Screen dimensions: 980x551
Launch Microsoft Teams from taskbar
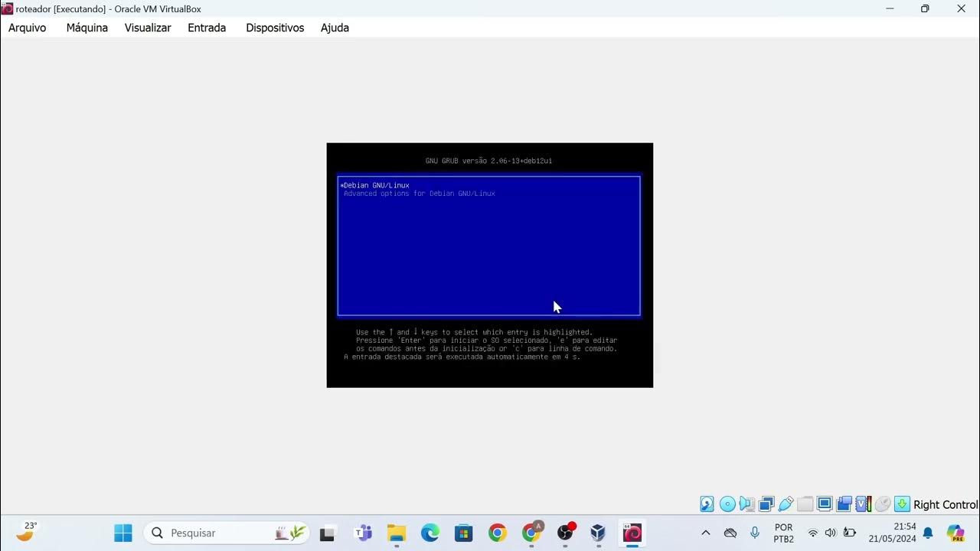(x=363, y=533)
